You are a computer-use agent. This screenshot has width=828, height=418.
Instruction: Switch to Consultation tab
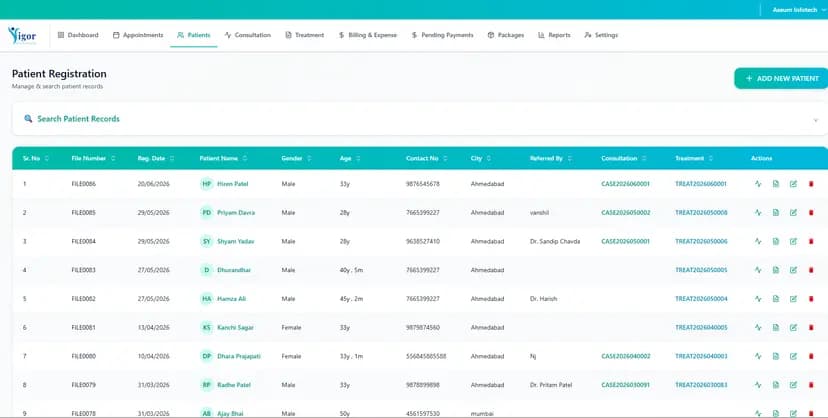248,35
